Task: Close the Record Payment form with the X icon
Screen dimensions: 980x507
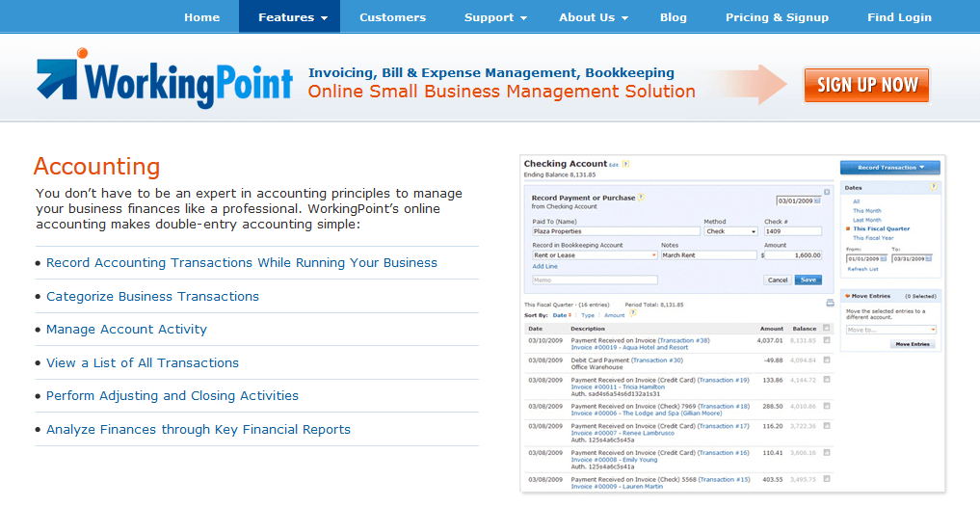Action: coord(826,192)
